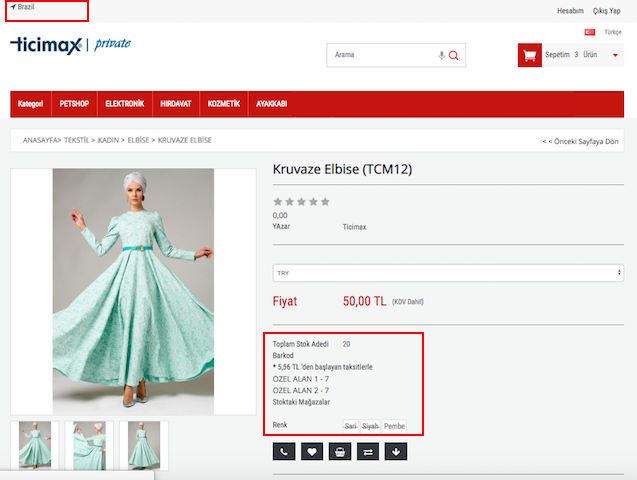Select the Pembe color option
The width and height of the screenshot is (637, 480).
click(395, 425)
